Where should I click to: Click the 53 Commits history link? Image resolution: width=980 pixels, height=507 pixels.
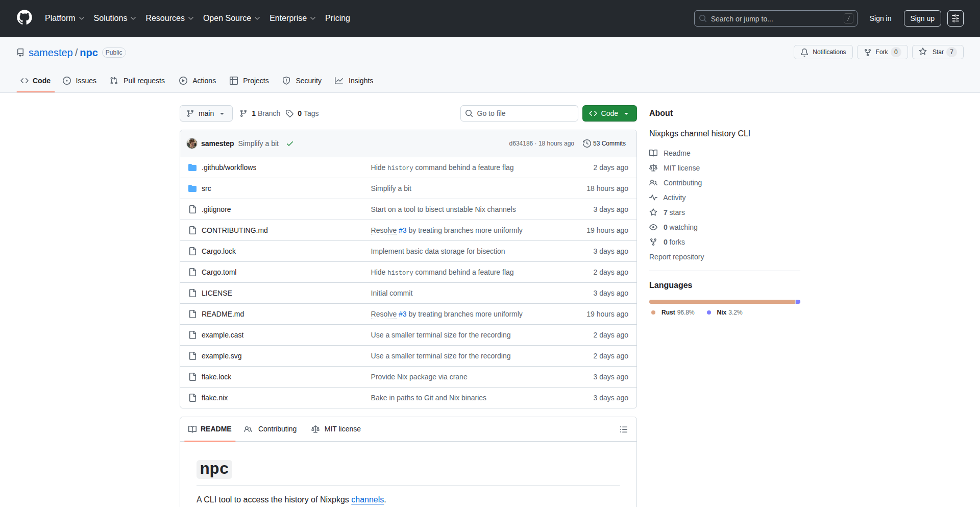click(604, 143)
